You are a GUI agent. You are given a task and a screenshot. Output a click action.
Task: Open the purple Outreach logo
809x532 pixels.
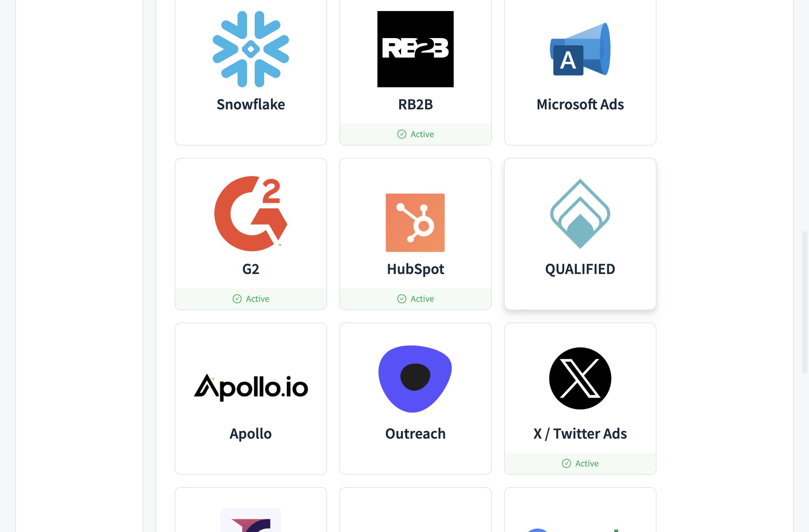415,379
